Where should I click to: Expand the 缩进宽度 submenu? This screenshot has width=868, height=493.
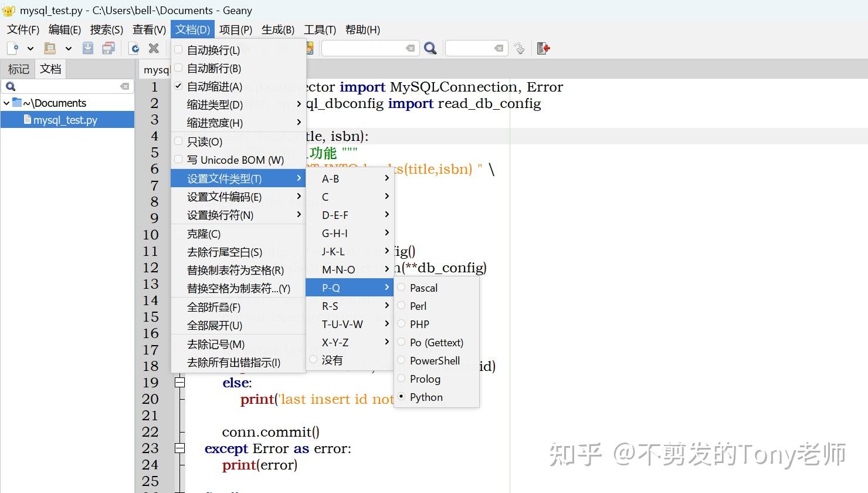pyautogui.click(x=238, y=123)
